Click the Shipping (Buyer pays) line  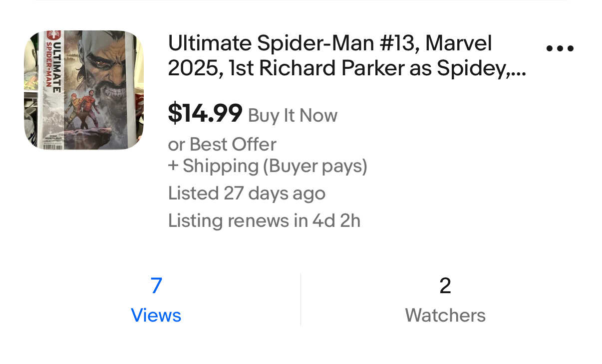268,166
